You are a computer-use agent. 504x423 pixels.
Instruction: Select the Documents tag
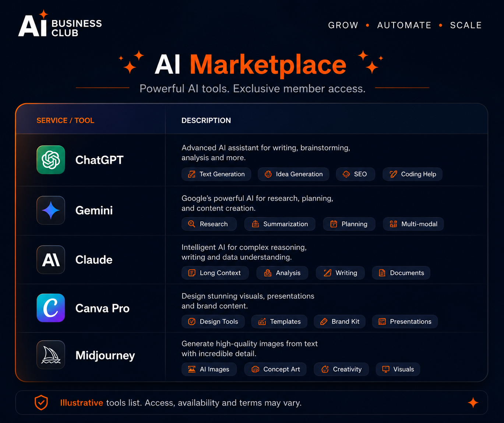401,273
